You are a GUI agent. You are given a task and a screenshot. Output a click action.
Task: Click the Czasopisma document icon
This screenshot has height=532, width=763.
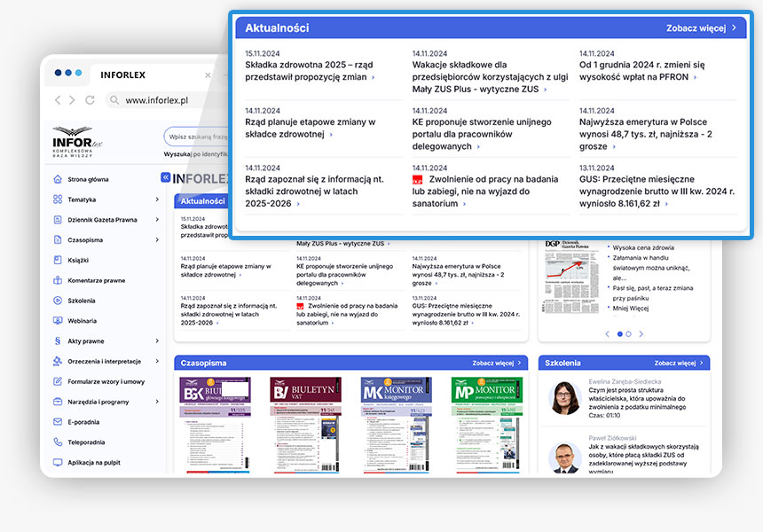point(58,239)
